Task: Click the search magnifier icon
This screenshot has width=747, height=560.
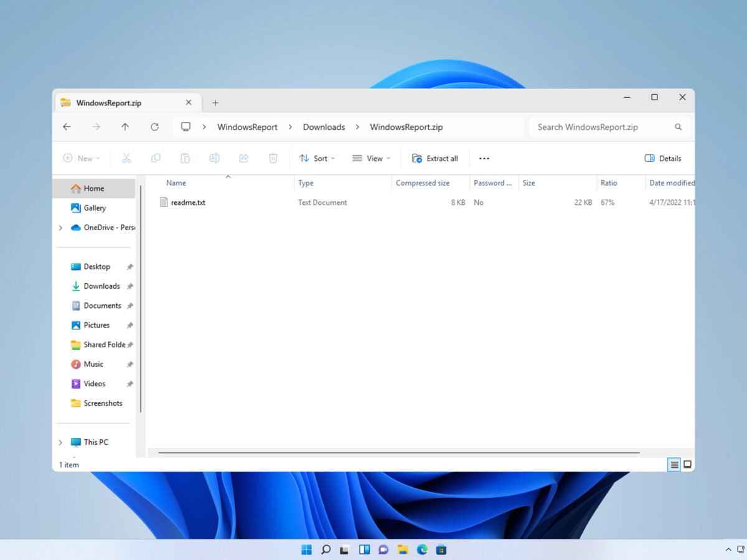Action: tap(678, 127)
